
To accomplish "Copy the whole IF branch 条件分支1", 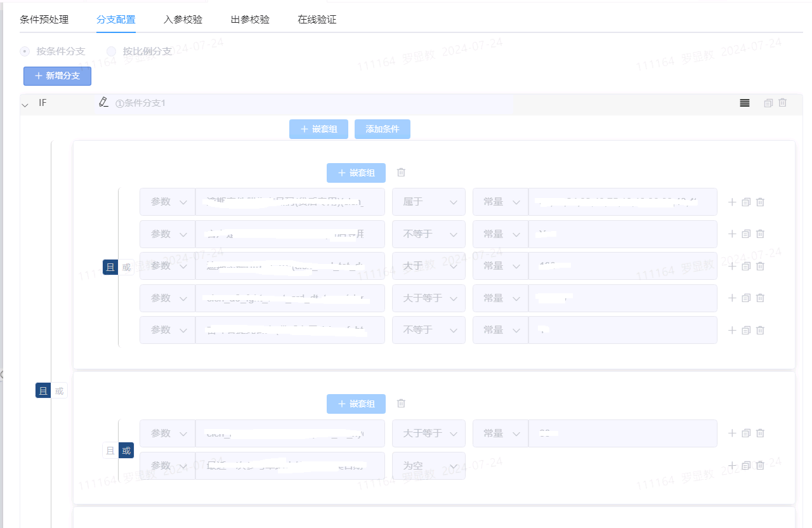I will coord(768,103).
